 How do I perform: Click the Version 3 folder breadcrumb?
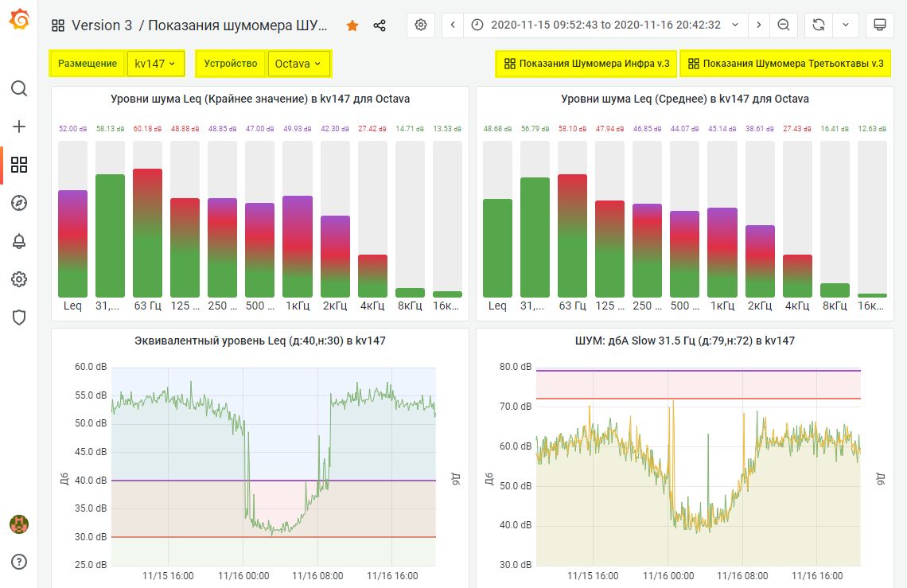[x=101, y=25]
